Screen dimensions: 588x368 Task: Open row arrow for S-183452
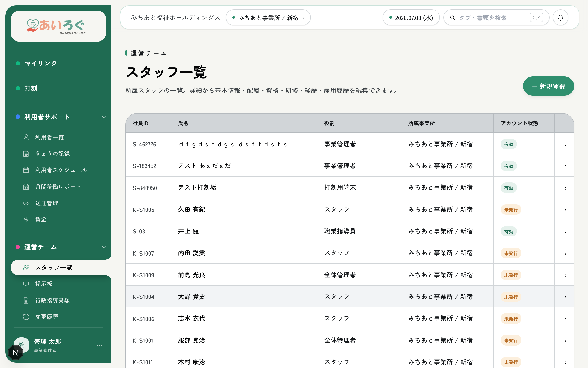[x=566, y=166]
